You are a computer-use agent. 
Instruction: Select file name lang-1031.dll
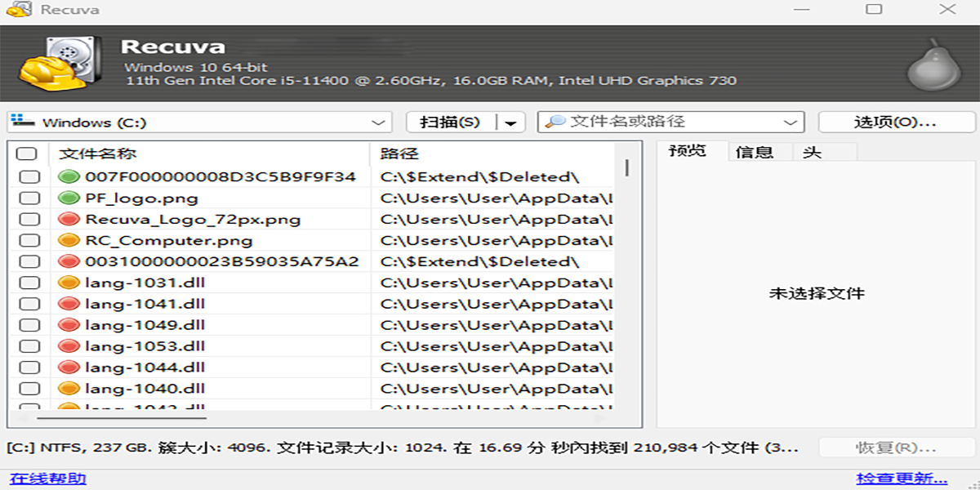coord(145,283)
